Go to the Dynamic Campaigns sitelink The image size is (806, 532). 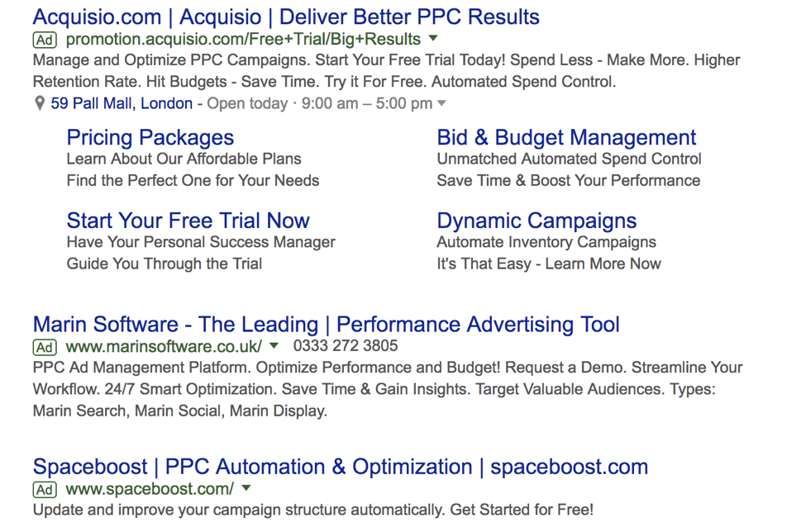coord(537,221)
